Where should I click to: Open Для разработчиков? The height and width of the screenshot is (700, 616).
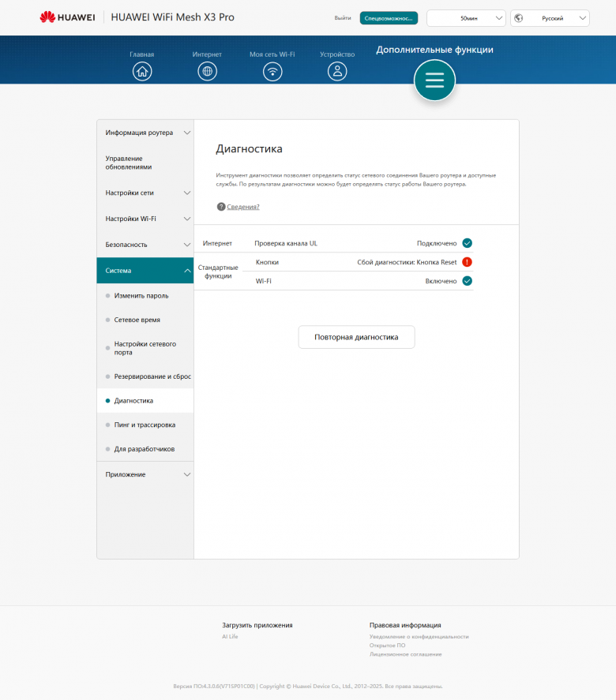pyautogui.click(x=145, y=449)
